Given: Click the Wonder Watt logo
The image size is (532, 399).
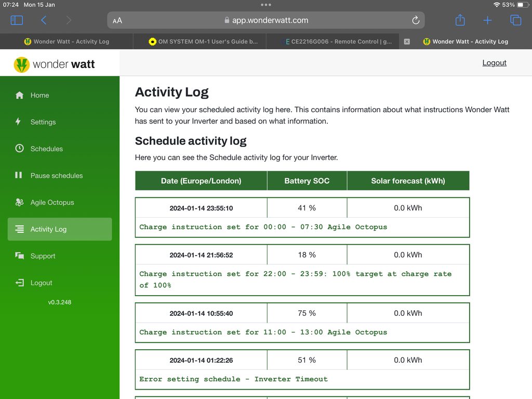Looking at the screenshot, I should tap(55, 64).
